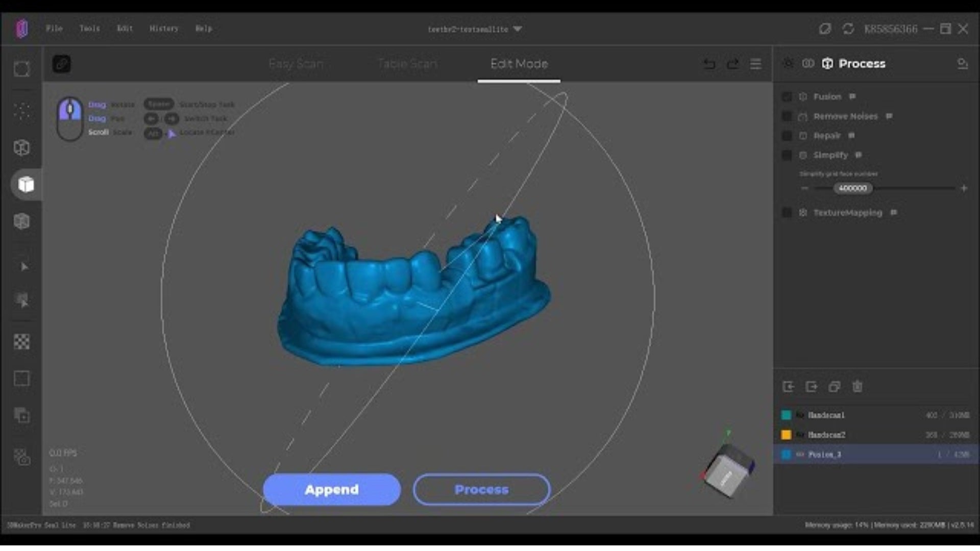Click the duplicate scan icon
Image resolution: width=980 pixels, height=551 pixels.
pyautogui.click(x=835, y=387)
